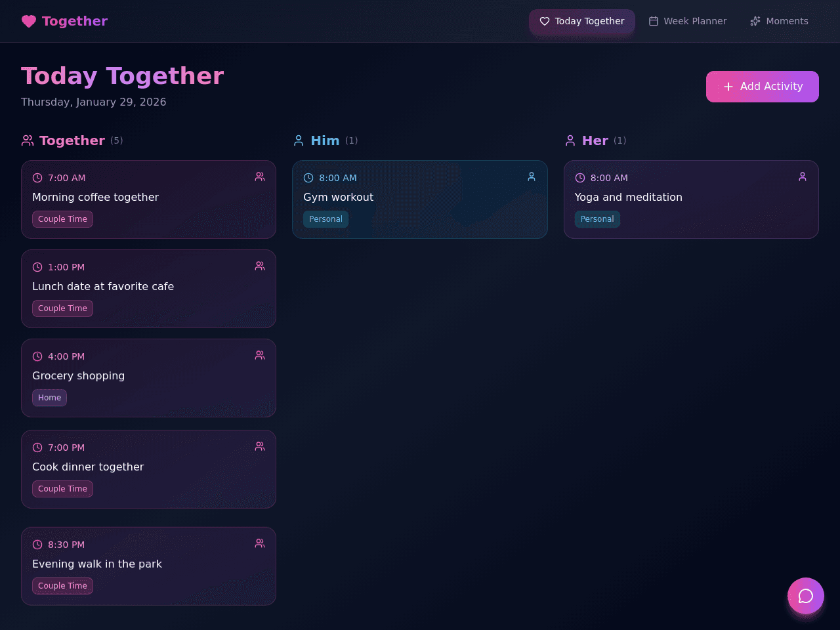Image resolution: width=840 pixels, height=630 pixels.
Task: Click the clock icon on Morning coffee together
Action: point(37,178)
